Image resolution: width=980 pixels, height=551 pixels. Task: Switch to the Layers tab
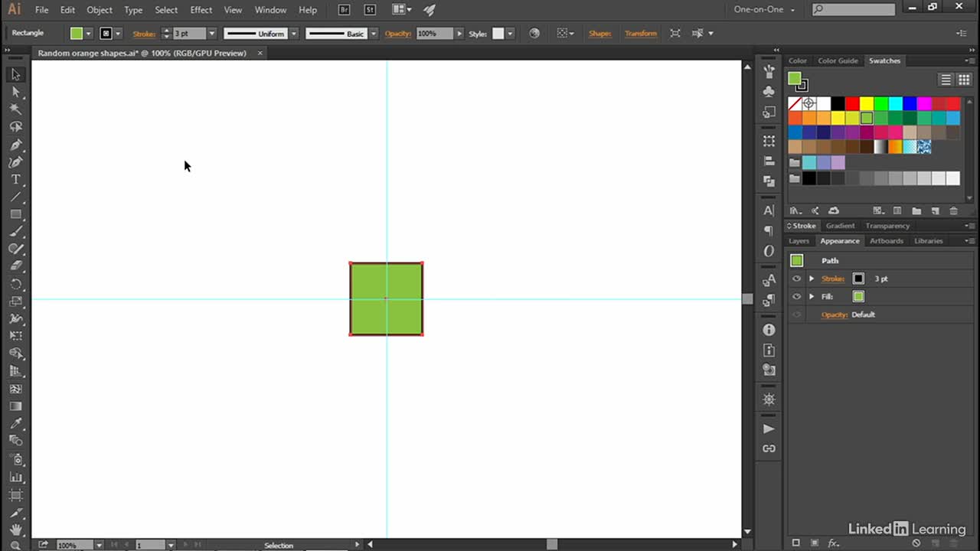tap(799, 240)
